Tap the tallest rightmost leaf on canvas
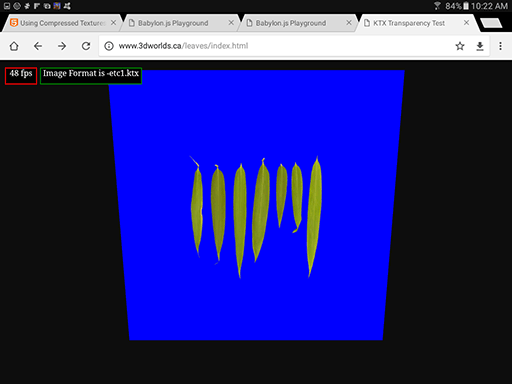Screen dimensions: 512x384 click(x=314, y=217)
